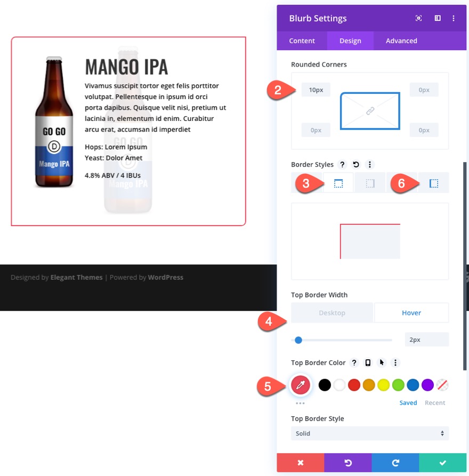Click the fullscreen expand modal icon
This screenshot has width=469, height=476.
tap(418, 18)
